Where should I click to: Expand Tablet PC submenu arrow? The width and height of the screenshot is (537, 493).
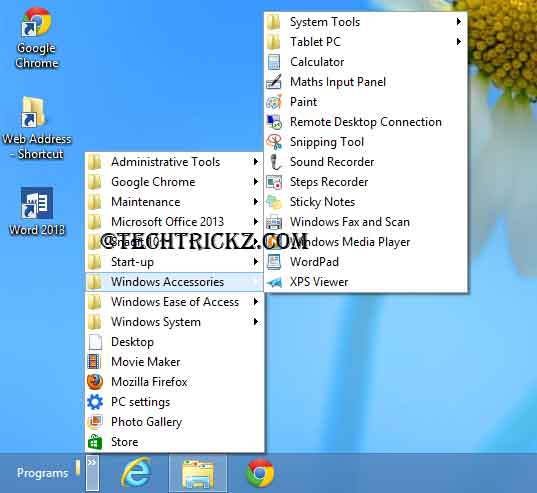point(459,42)
